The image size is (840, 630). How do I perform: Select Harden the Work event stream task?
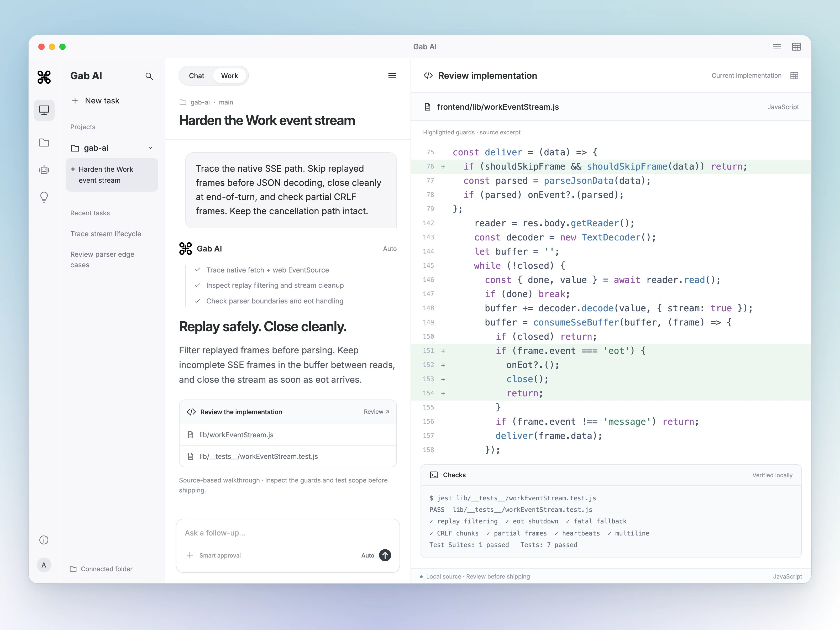click(112, 175)
